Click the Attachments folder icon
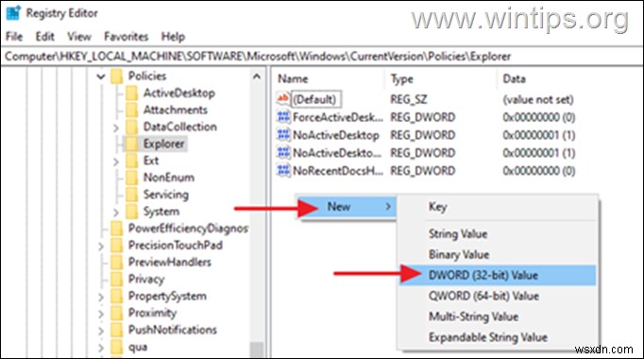Screen dimensions: 644x359 pyautogui.click(x=132, y=111)
